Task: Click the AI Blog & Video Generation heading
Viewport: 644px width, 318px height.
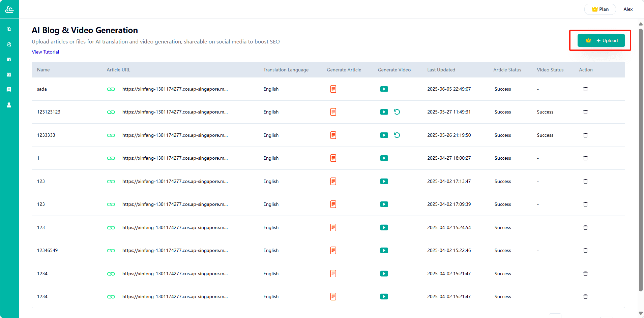Action: click(x=85, y=30)
